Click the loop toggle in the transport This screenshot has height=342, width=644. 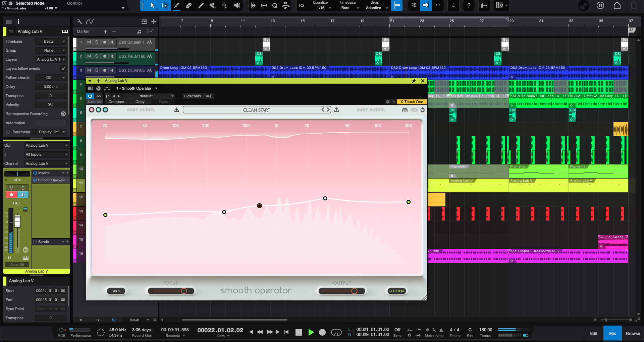[x=336, y=332]
